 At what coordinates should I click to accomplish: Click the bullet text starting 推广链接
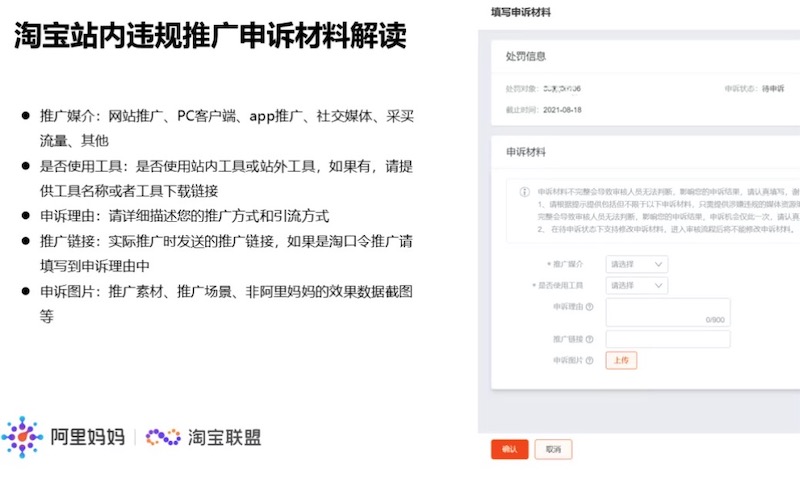(227, 253)
